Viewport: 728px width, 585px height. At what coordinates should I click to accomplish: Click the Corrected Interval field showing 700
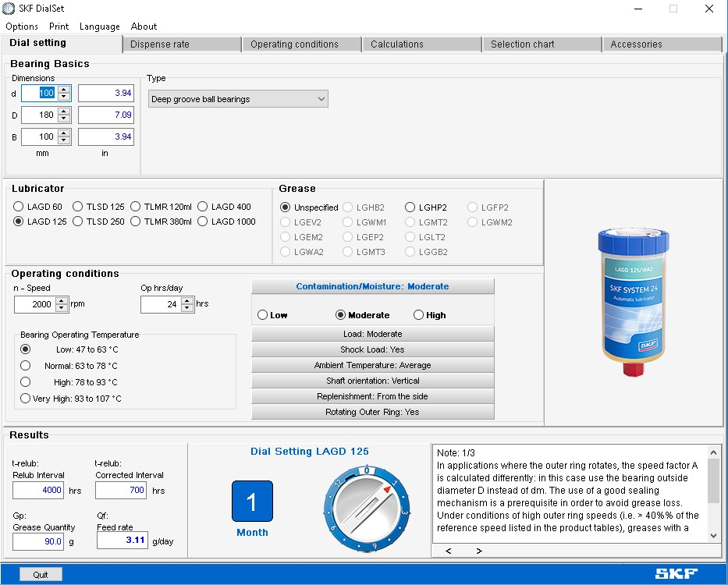[121, 490]
